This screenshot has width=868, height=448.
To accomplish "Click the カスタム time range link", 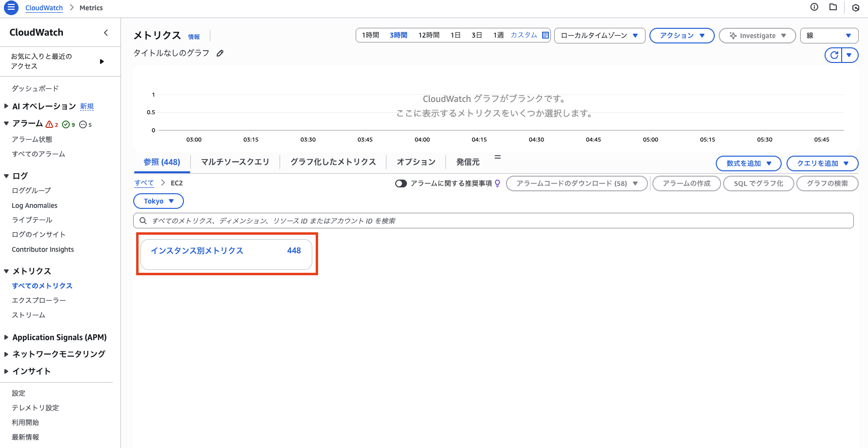I will click(x=524, y=35).
